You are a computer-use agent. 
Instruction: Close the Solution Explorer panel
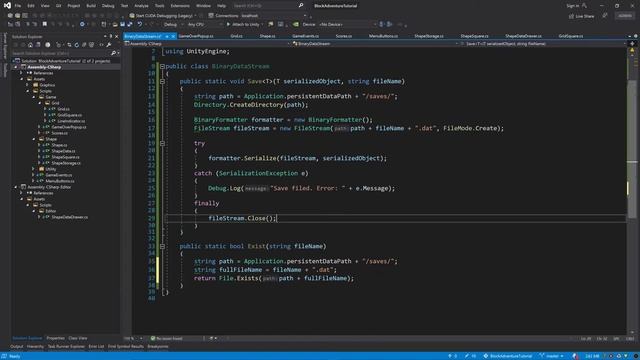pos(116,36)
